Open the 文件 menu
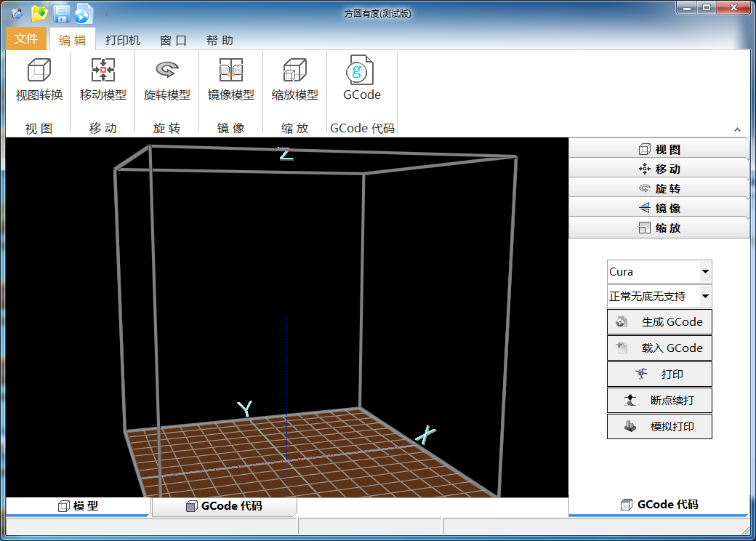 pos(26,39)
